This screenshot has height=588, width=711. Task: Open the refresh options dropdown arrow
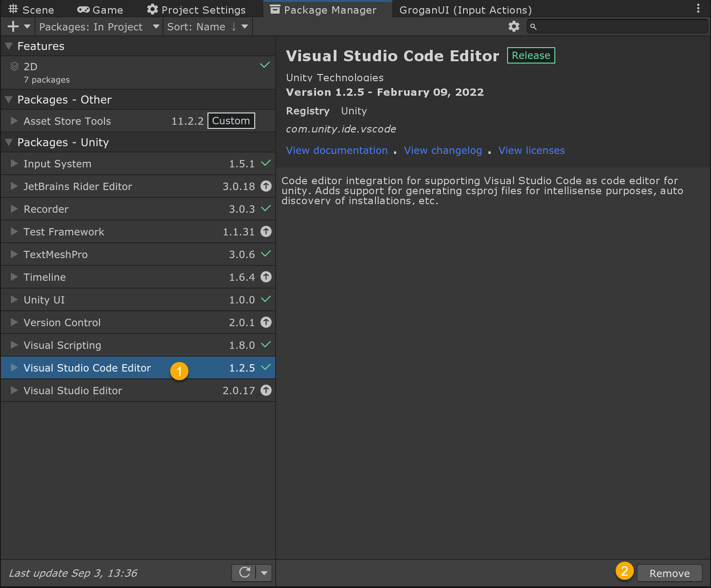[x=264, y=573]
